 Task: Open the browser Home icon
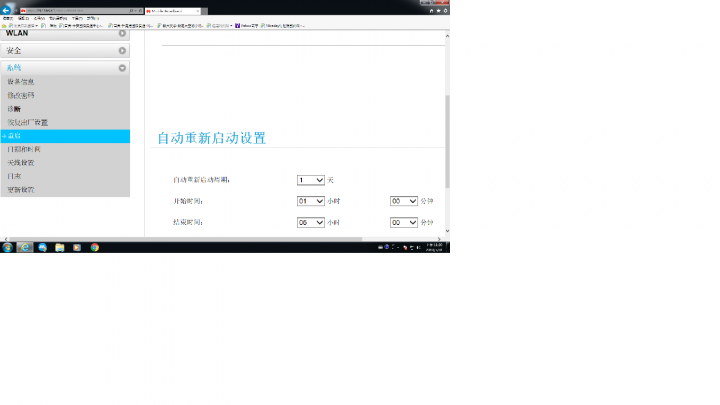click(432, 11)
